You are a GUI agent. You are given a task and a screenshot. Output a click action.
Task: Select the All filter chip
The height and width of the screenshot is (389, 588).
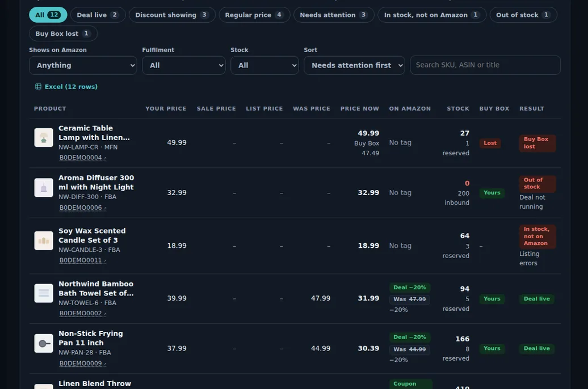[x=48, y=15]
